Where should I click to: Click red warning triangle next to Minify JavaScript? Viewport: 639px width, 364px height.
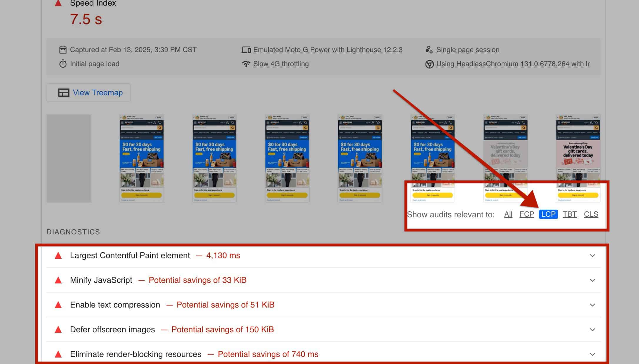pos(58,280)
